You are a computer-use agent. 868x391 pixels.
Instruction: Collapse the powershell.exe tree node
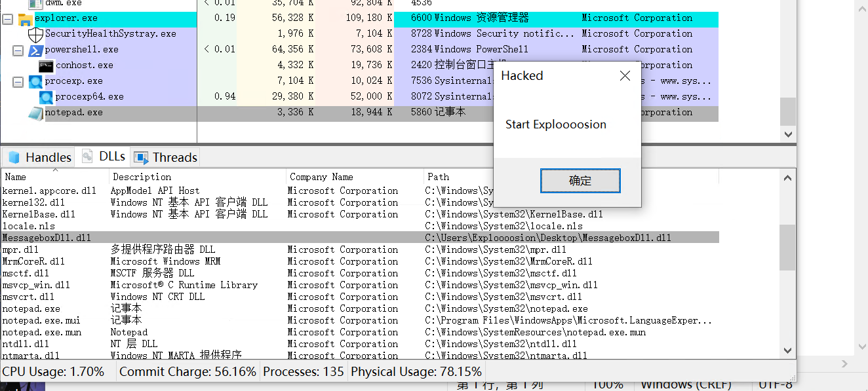point(18,50)
